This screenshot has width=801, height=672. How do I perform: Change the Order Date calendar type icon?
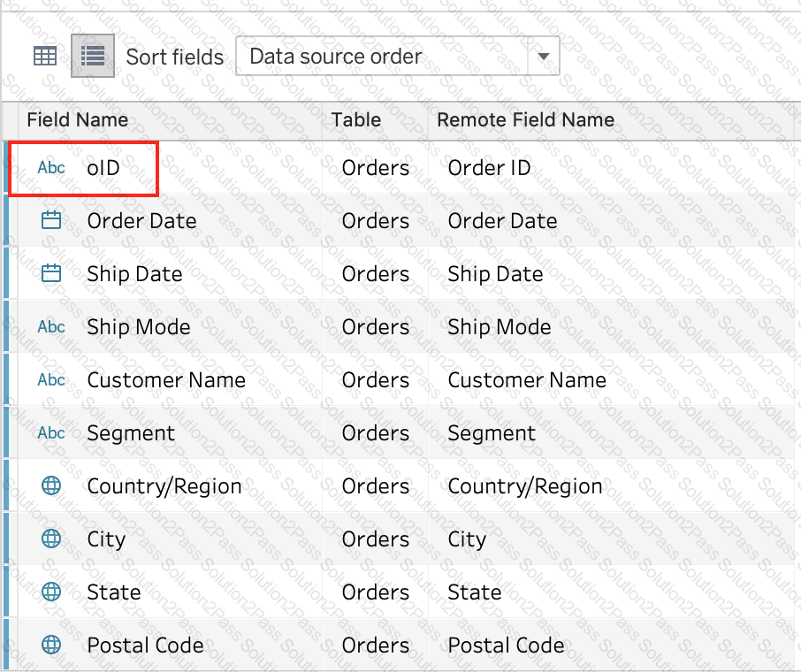click(x=51, y=221)
